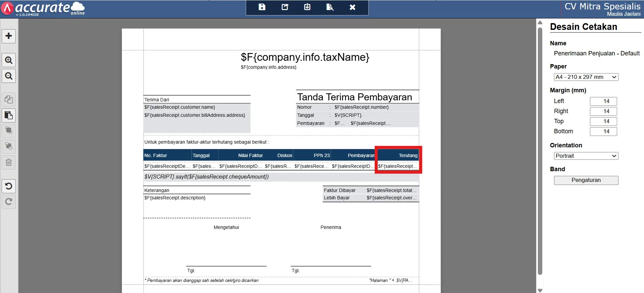This screenshot has height=293, width=644.
Task: Open the Orientation dropdown showing Portrait
Action: pos(586,156)
